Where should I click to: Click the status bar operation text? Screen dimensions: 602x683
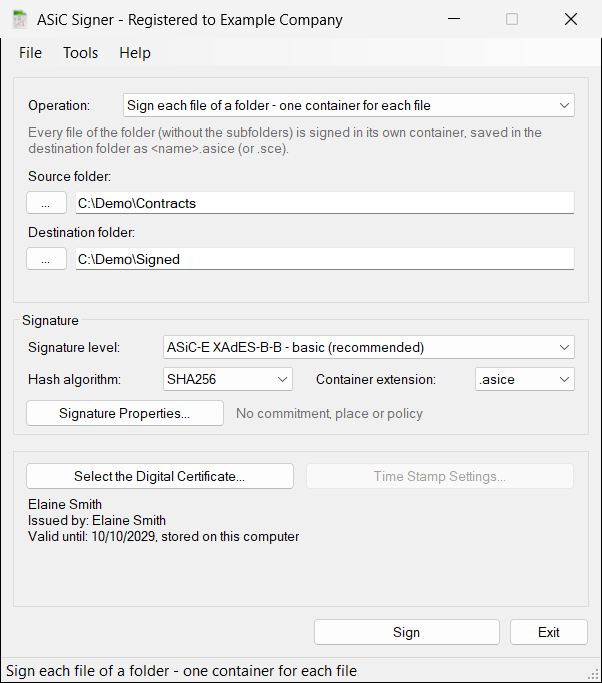(182, 671)
